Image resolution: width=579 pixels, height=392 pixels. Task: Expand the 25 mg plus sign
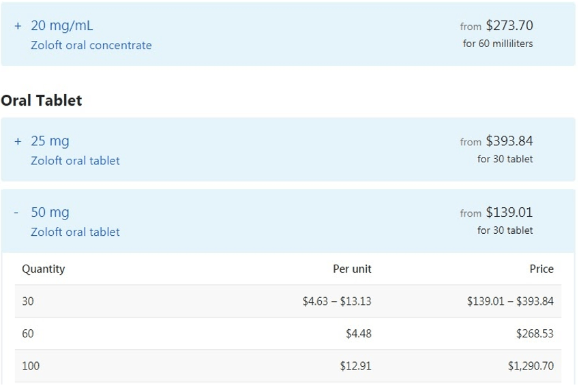[18, 141]
